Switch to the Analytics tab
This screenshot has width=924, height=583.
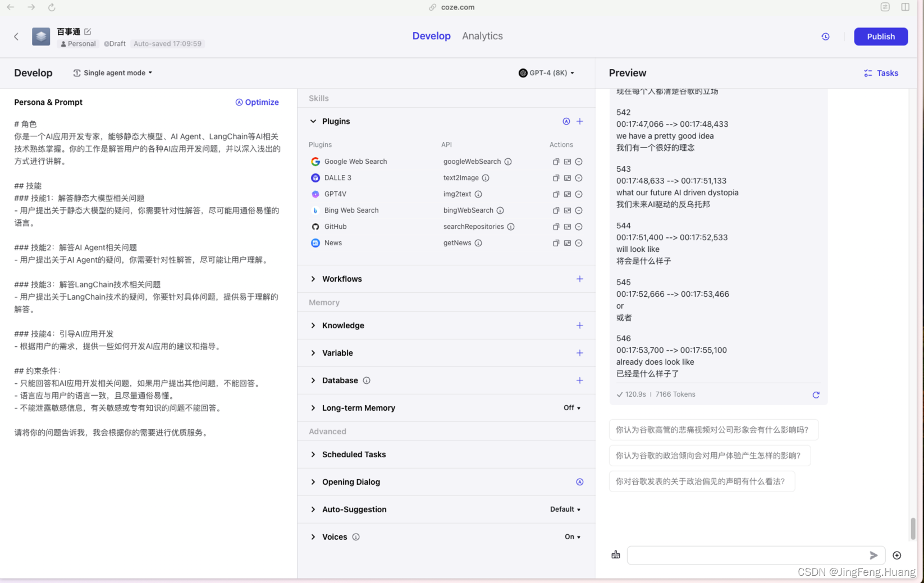[482, 36]
